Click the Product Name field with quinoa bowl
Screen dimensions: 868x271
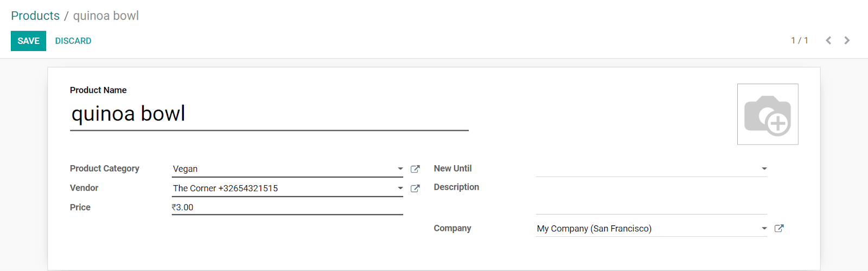(269, 114)
